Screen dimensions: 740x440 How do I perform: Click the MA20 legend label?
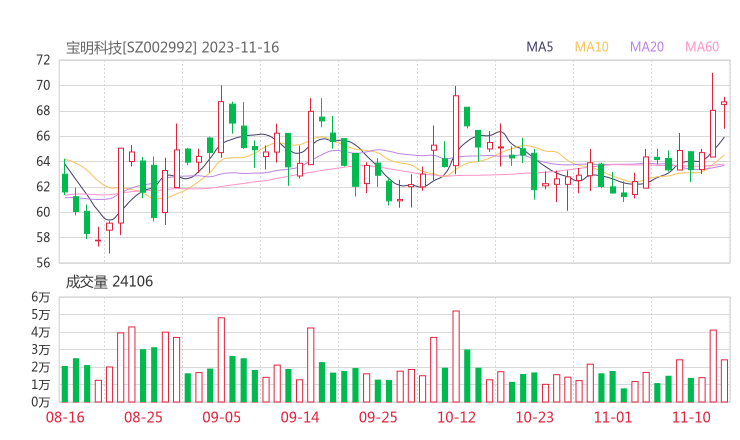click(647, 47)
